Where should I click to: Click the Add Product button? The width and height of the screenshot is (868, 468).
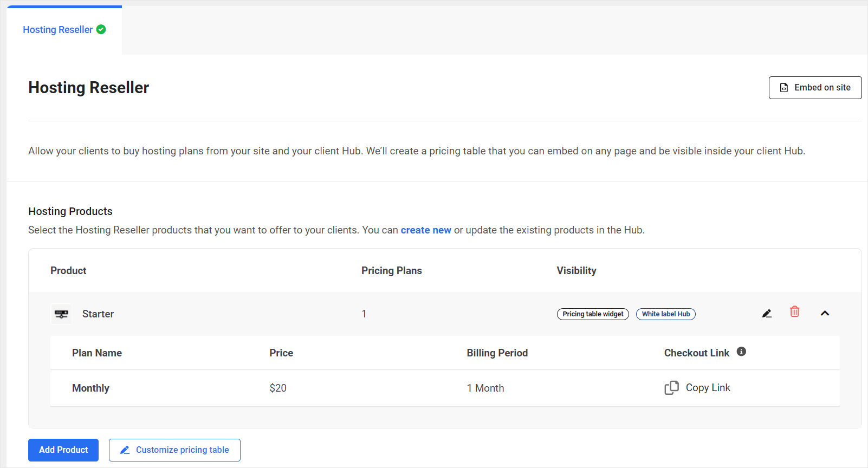(x=63, y=450)
